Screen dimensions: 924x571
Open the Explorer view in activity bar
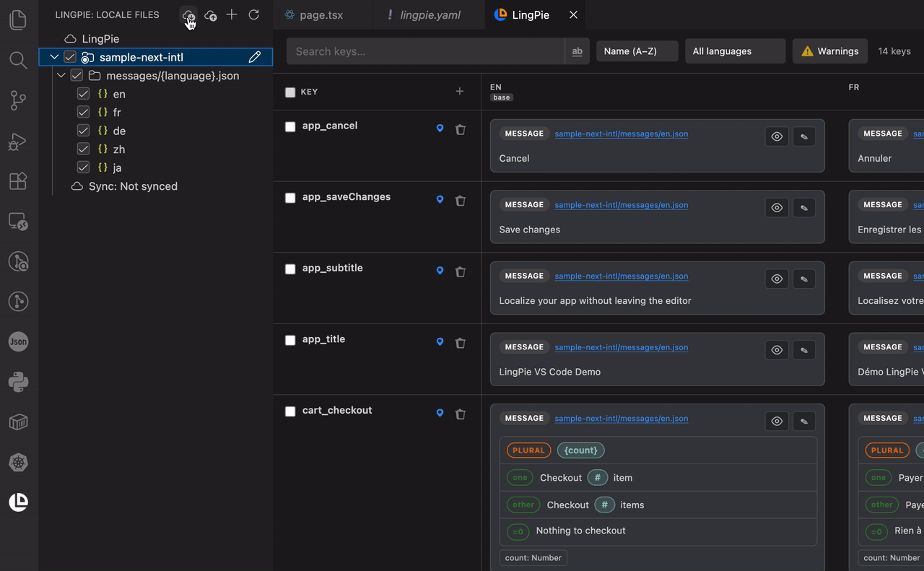[18, 19]
